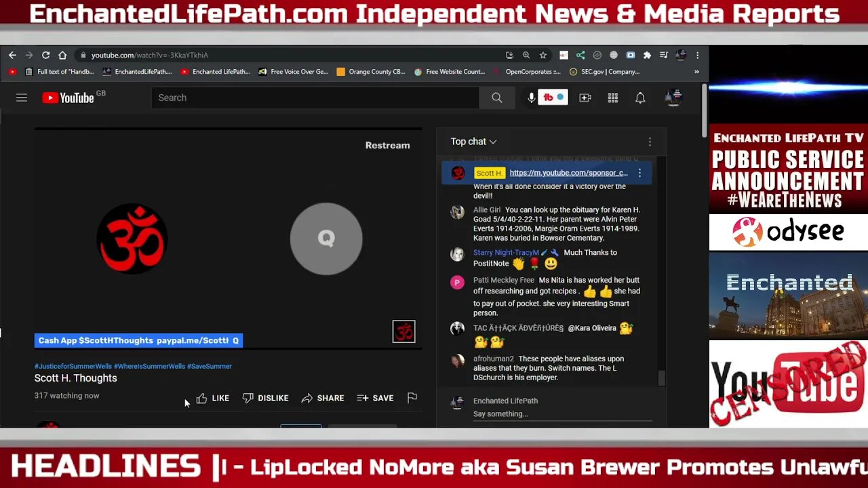Click Starry Night-TracyM chat username
The height and width of the screenshot is (488, 868).
(x=506, y=253)
